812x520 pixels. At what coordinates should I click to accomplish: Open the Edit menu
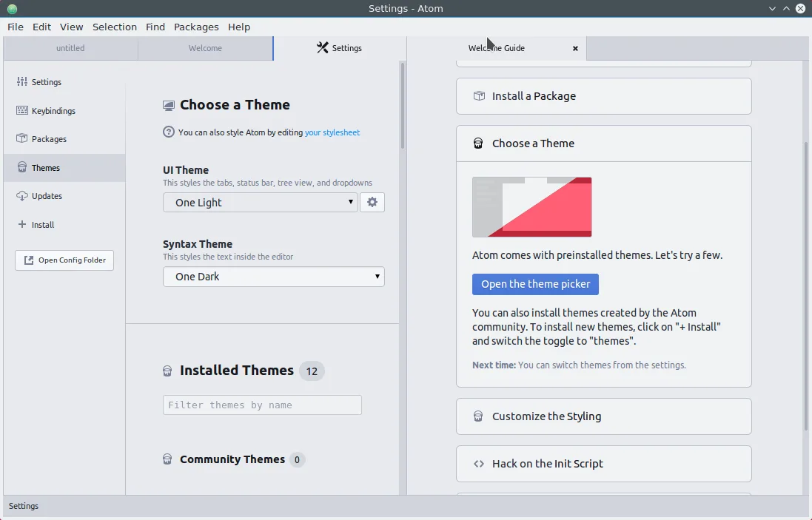tap(41, 27)
